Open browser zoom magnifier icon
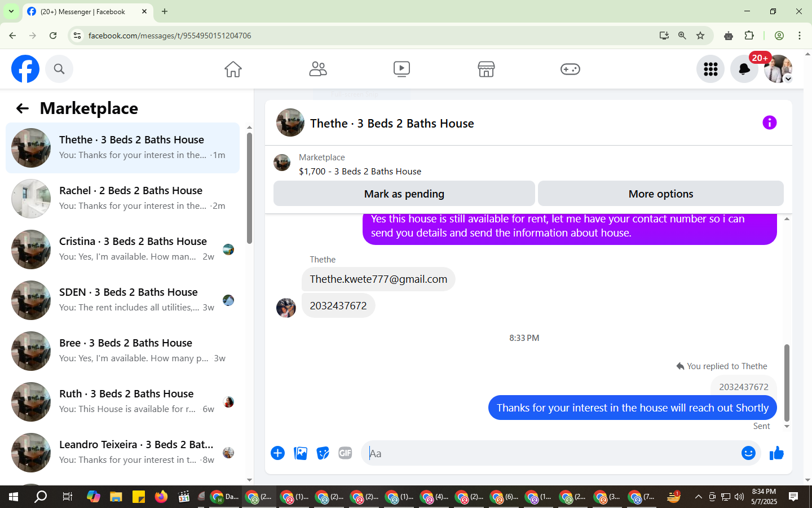 (x=682, y=36)
